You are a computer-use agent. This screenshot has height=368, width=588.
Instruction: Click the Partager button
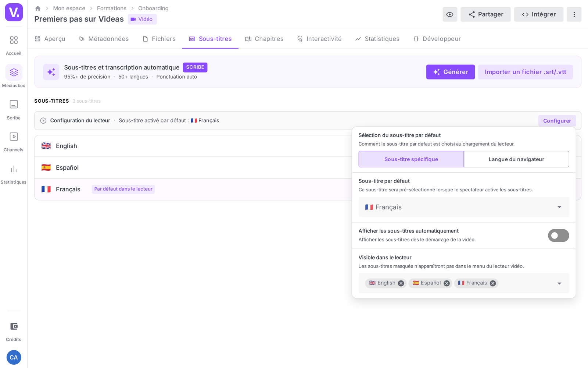(x=485, y=14)
